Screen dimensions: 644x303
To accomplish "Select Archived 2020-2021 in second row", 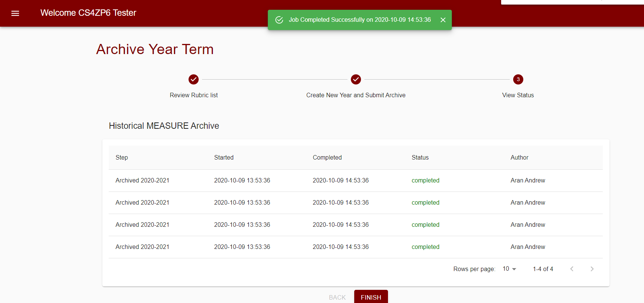I will pyautogui.click(x=142, y=203).
